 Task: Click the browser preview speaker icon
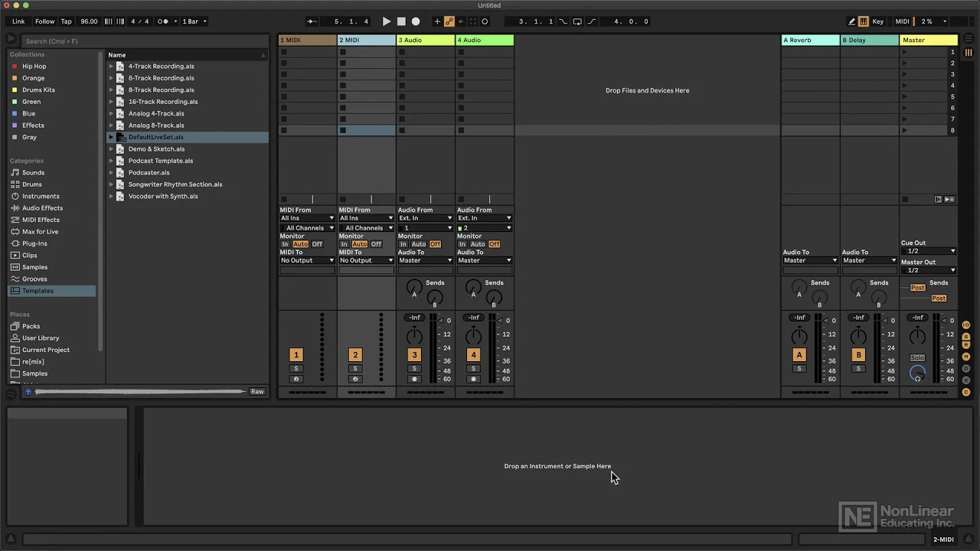point(28,391)
